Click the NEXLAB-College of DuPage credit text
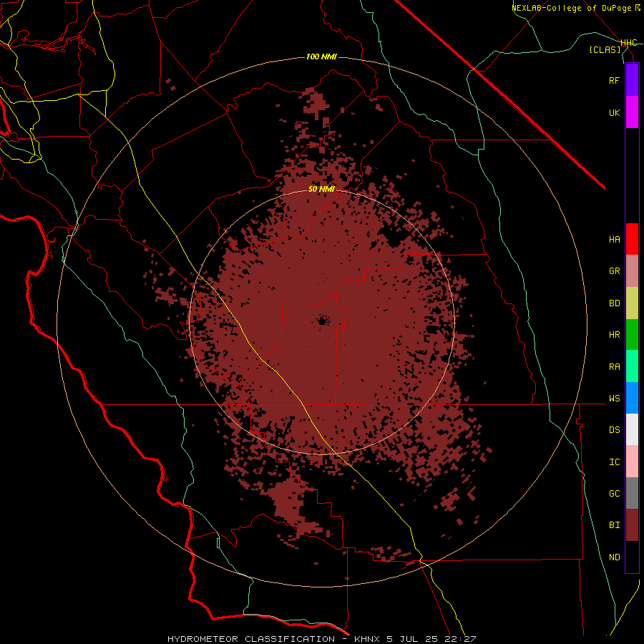 tap(576, 8)
